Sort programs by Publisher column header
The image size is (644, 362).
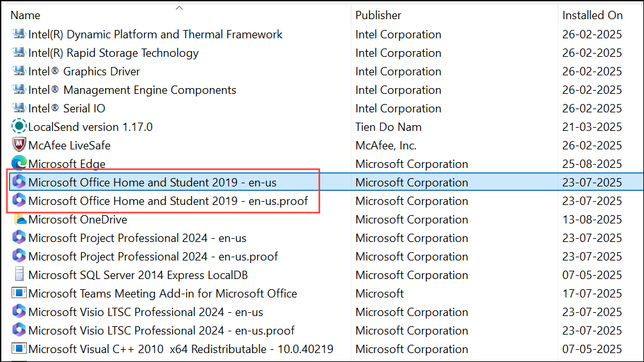tap(378, 15)
